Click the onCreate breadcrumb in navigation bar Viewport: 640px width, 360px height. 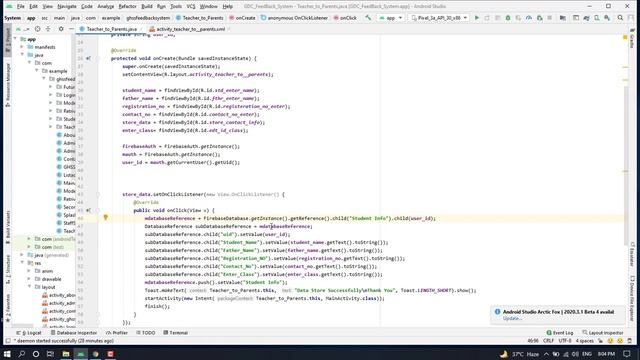(x=242, y=18)
